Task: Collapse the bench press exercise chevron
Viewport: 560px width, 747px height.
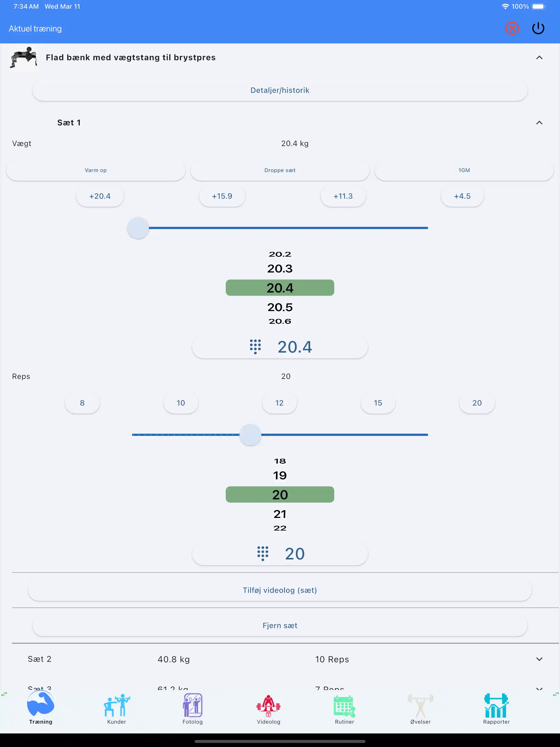Action: tap(539, 58)
